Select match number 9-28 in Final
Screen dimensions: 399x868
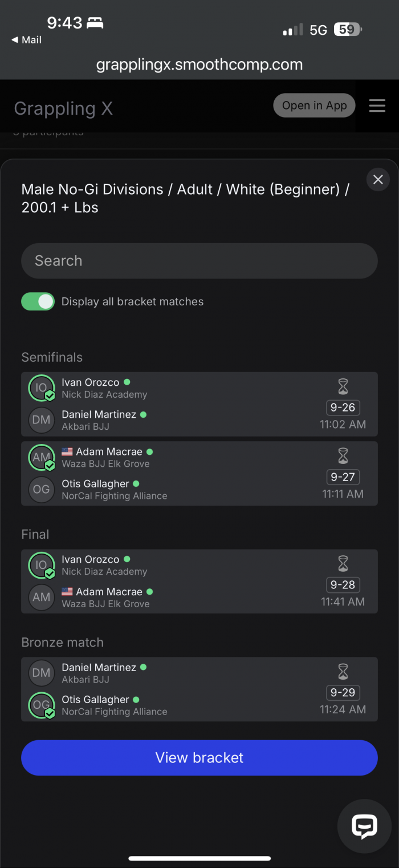(343, 585)
